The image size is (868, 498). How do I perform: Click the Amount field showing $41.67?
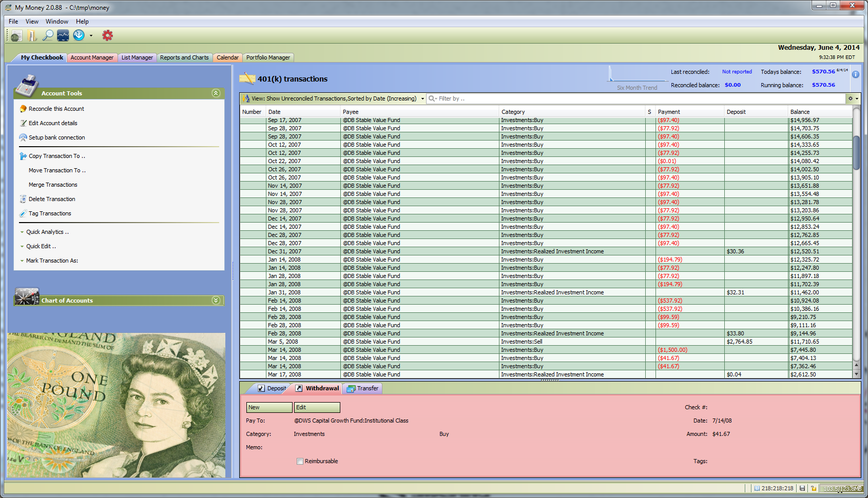click(721, 434)
